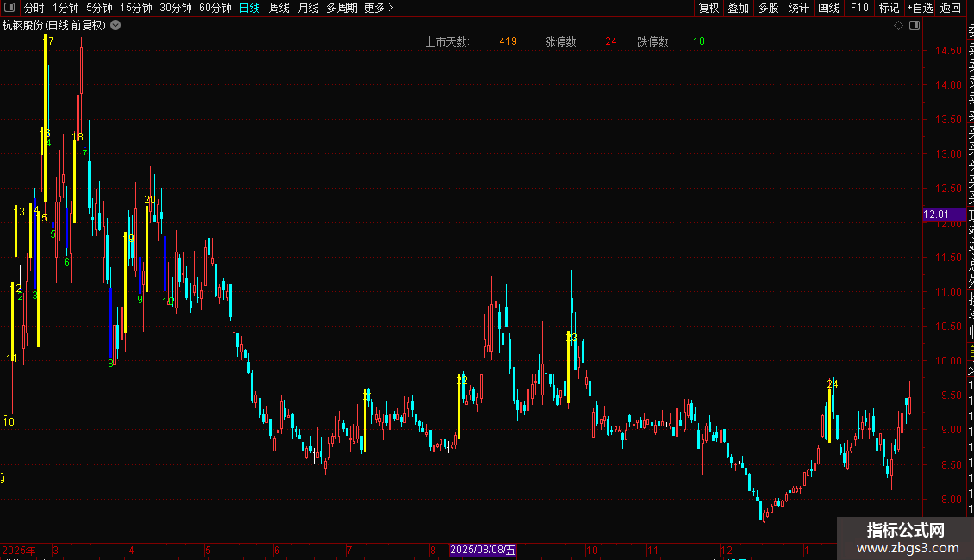Viewport: 974px width, 560px height.
Task: Click the 上市天数 value 419
Action: [x=509, y=41]
